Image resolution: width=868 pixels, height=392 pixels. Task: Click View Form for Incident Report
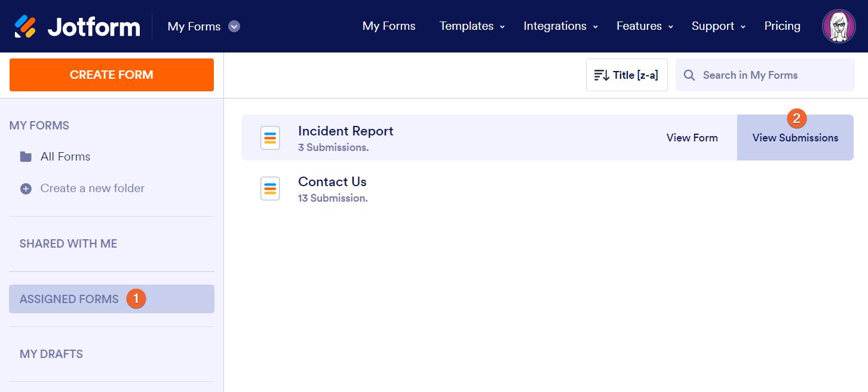coord(692,138)
